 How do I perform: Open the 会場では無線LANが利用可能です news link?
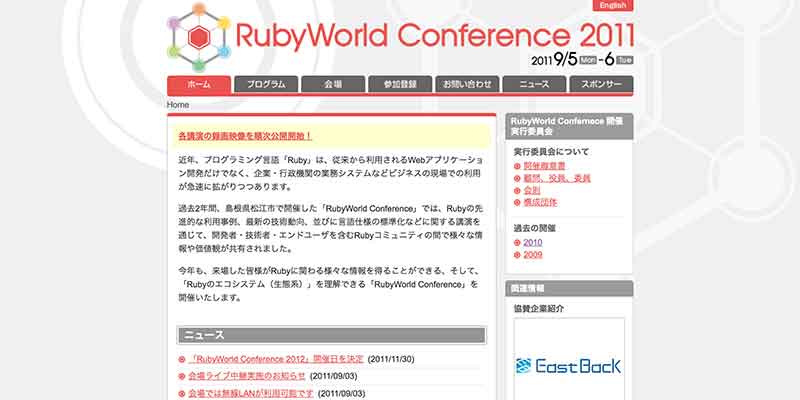(x=251, y=393)
